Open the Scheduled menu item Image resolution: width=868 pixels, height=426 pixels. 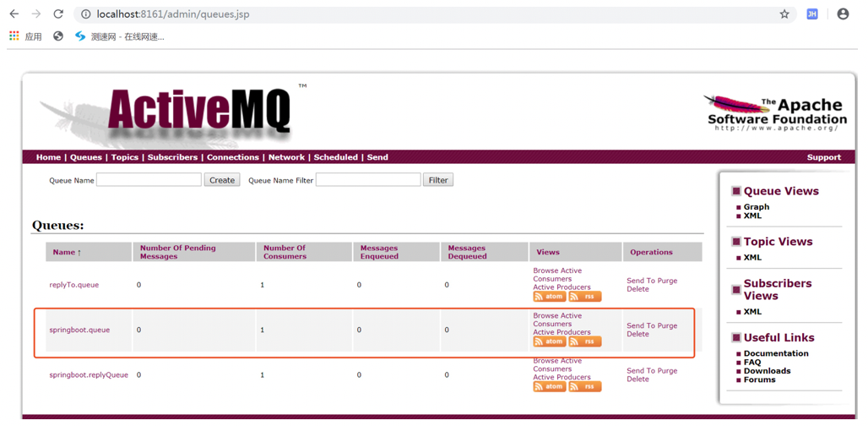click(x=335, y=157)
